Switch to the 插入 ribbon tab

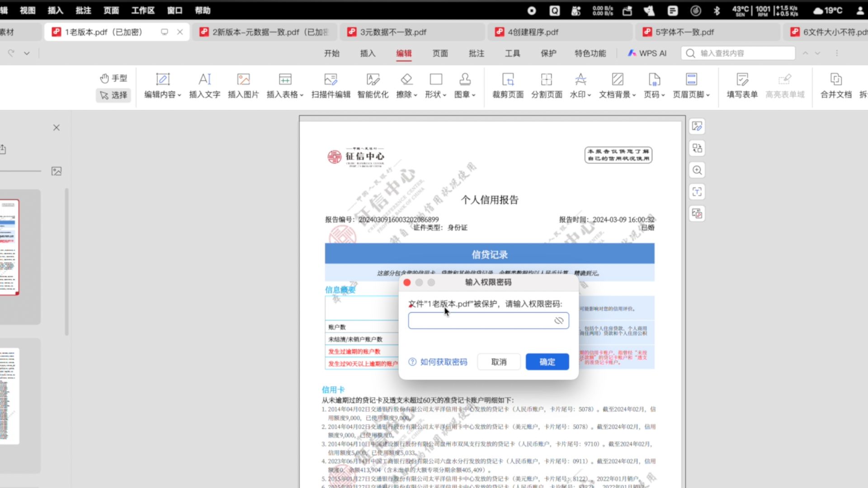click(368, 53)
